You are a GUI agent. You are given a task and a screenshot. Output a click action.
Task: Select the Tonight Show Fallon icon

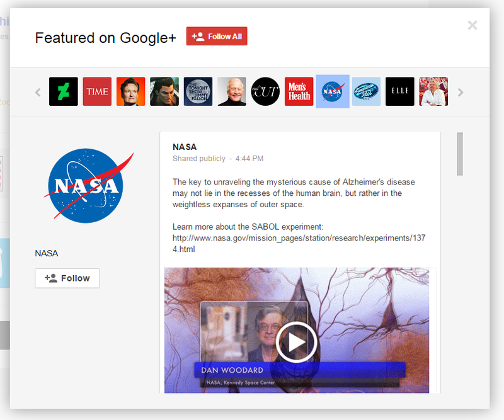(198, 91)
